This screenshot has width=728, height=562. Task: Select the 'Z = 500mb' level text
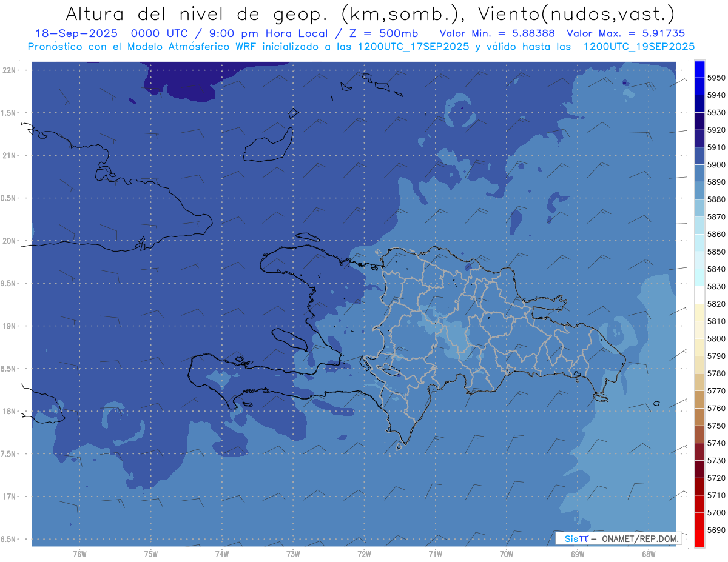tap(383, 33)
